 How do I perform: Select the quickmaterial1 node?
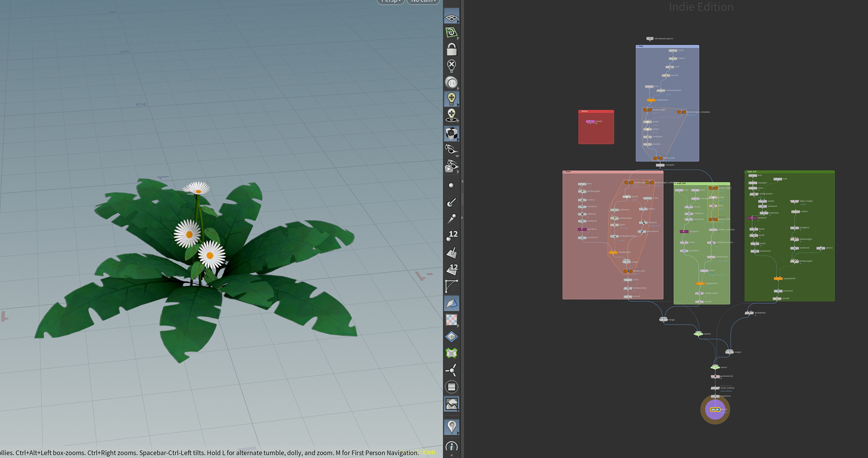pyautogui.click(x=715, y=377)
